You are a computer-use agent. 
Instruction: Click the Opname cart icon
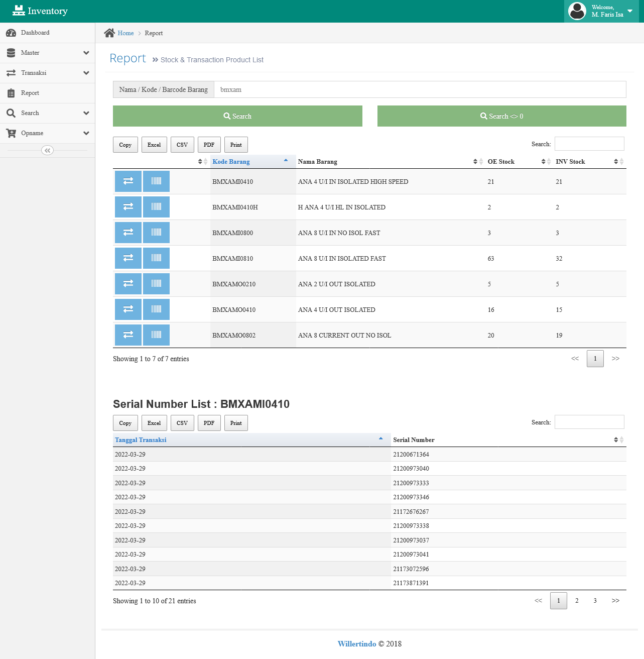[x=11, y=133]
